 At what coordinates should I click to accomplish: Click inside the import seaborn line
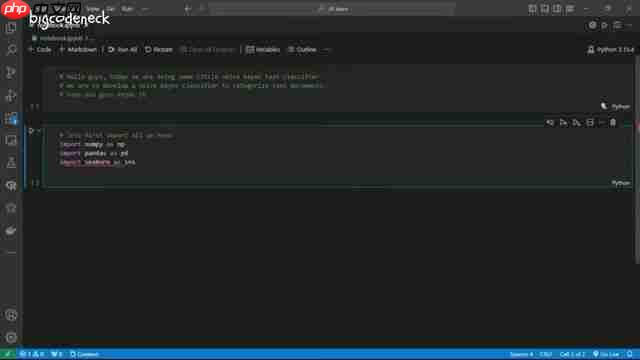98,162
